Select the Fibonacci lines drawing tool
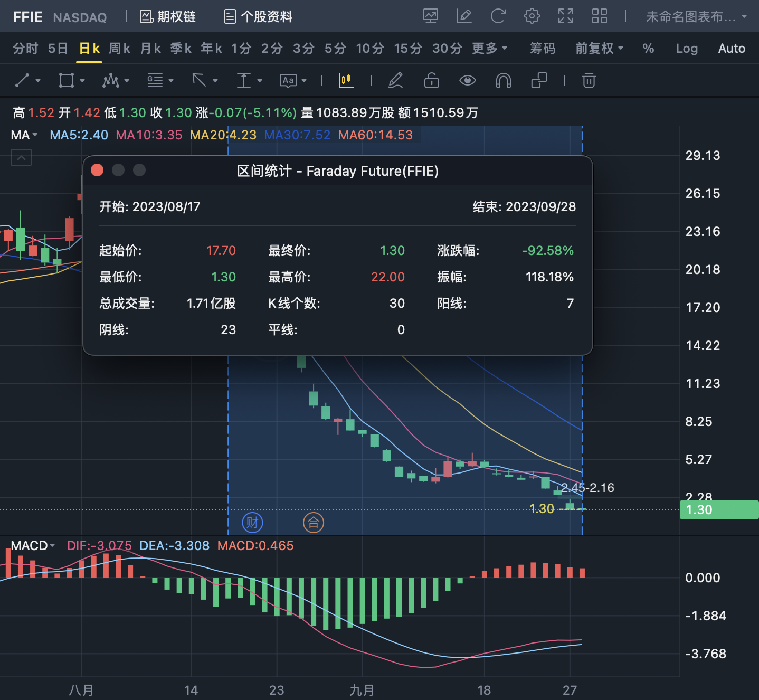The width and height of the screenshot is (759, 700). coord(155,81)
